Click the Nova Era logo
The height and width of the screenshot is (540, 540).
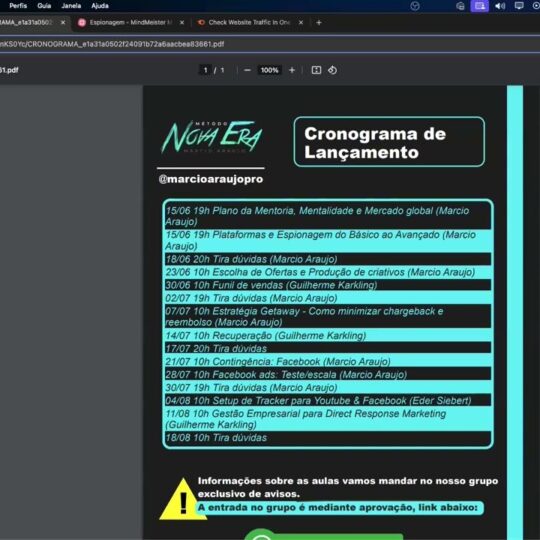pyautogui.click(x=211, y=137)
